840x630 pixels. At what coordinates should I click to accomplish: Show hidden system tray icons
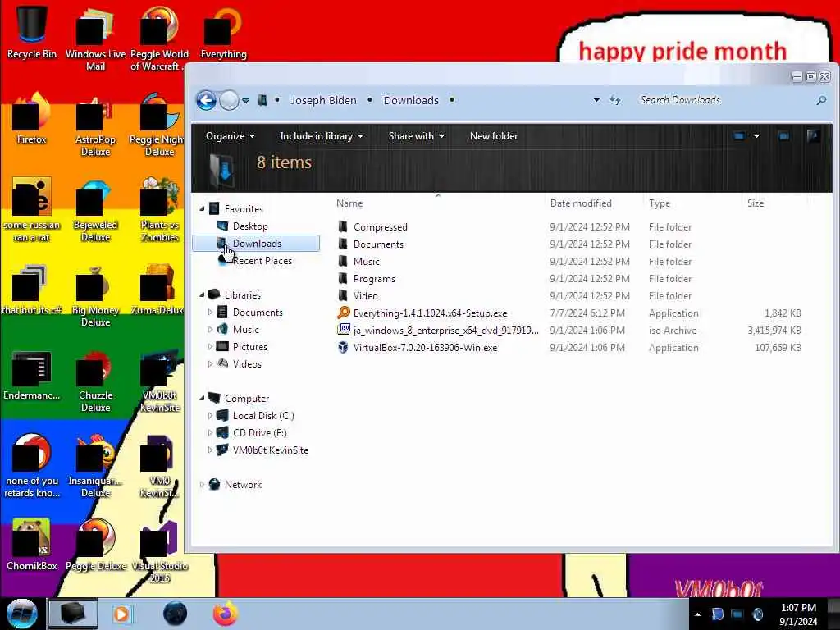pyautogui.click(x=697, y=614)
